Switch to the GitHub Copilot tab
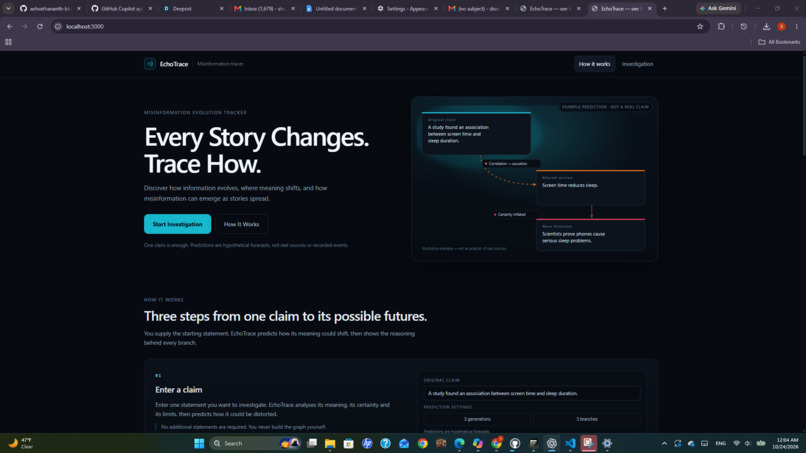 click(122, 8)
